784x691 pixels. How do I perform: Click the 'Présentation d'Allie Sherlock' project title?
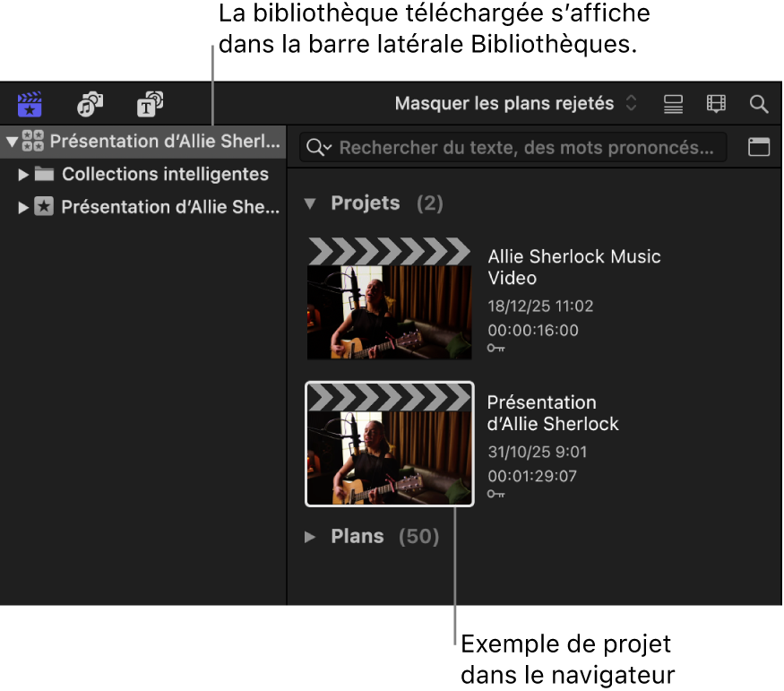click(553, 413)
